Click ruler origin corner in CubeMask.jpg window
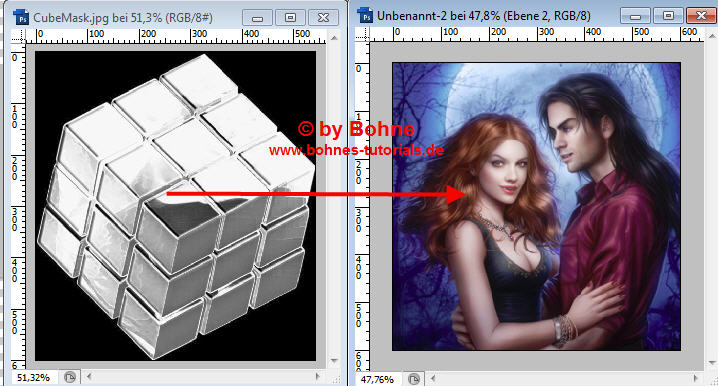Screen dimensions: 718x386 pyautogui.click(x=18, y=36)
